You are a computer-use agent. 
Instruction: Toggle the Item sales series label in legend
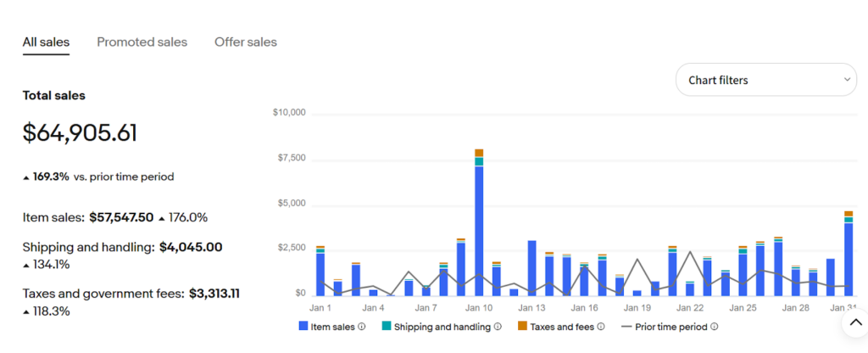click(333, 327)
